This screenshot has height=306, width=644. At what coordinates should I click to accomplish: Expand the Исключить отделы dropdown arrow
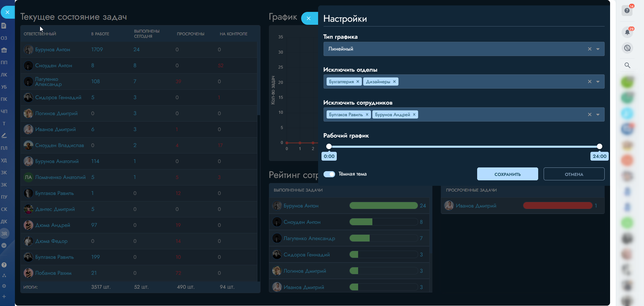click(x=598, y=82)
